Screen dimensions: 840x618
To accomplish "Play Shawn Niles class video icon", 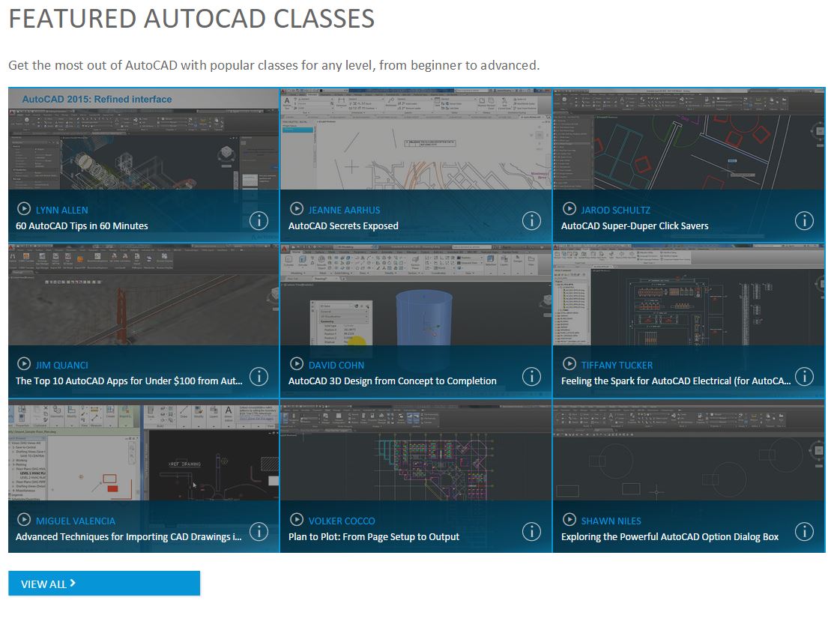I will click(x=569, y=519).
